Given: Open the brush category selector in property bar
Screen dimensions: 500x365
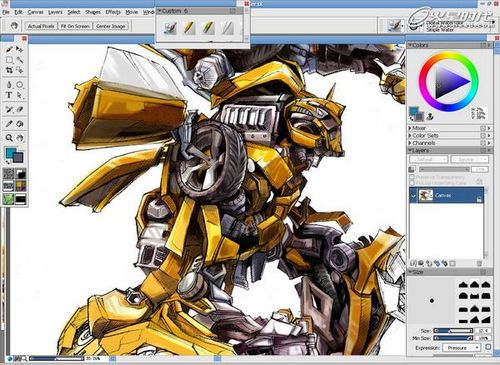Looking at the screenshot, I should pyautogui.click(x=395, y=25).
